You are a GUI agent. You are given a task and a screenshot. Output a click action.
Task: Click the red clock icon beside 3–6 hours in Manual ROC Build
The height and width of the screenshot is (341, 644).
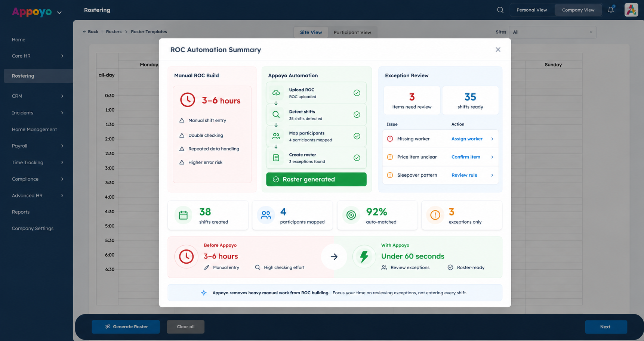tap(188, 100)
